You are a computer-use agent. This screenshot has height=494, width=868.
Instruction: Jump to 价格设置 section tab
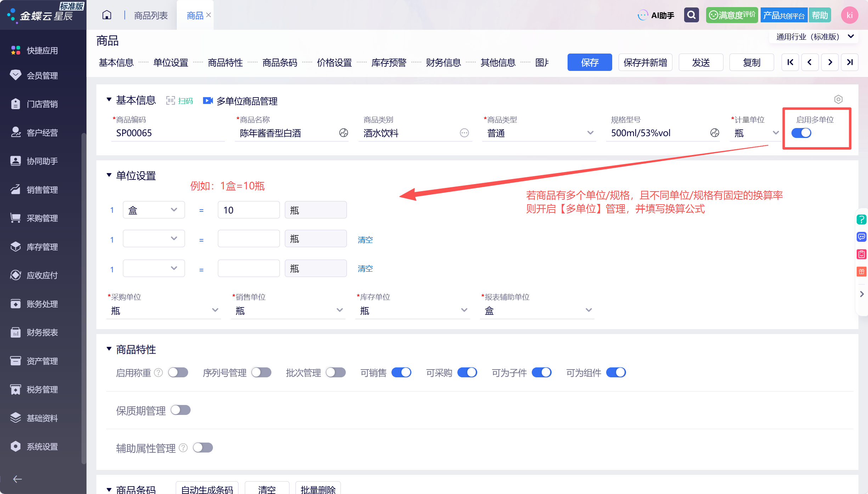click(334, 62)
